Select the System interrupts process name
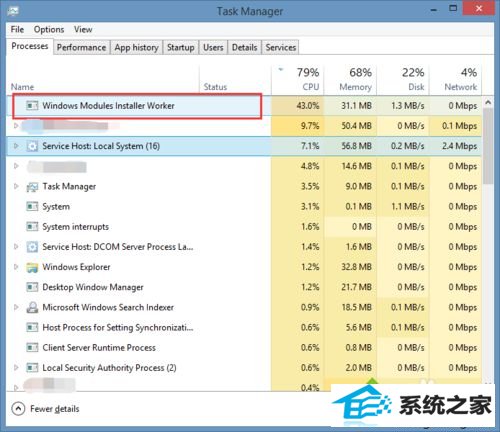Image resolution: width=500 pixels, height=432 pixels. pyautogui.click(x=76, y=227)
